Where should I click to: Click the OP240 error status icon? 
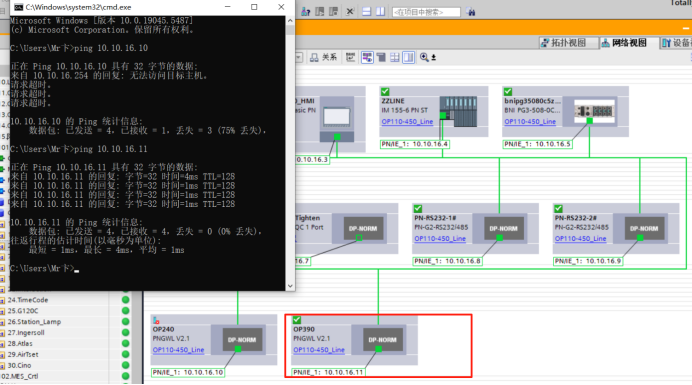point(156,321)
